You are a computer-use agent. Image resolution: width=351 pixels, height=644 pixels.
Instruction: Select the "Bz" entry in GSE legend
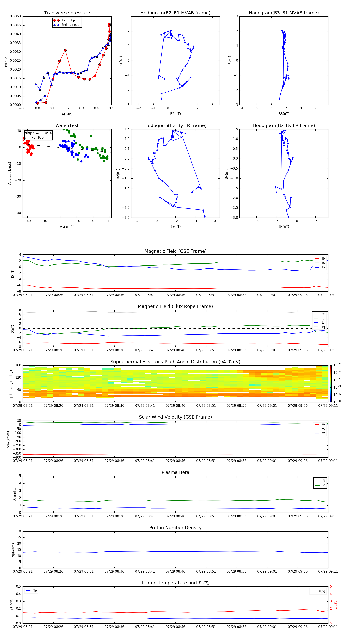tap(320, 267)
